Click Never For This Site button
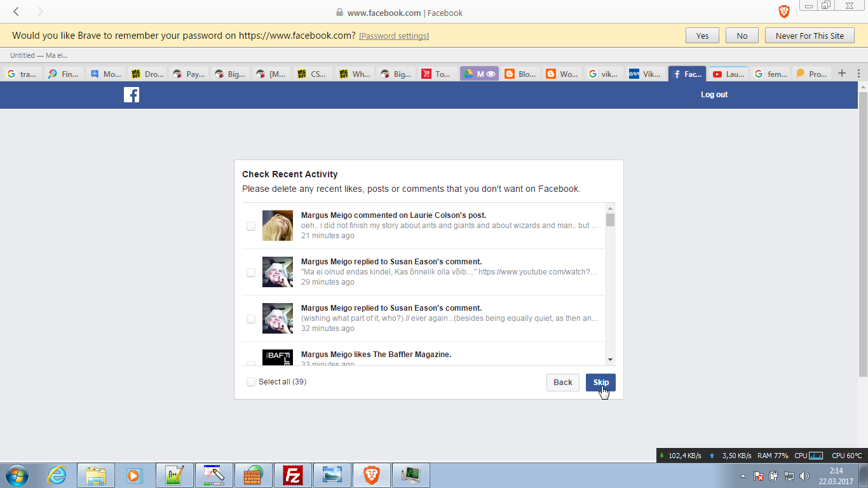 click(810, 36)
